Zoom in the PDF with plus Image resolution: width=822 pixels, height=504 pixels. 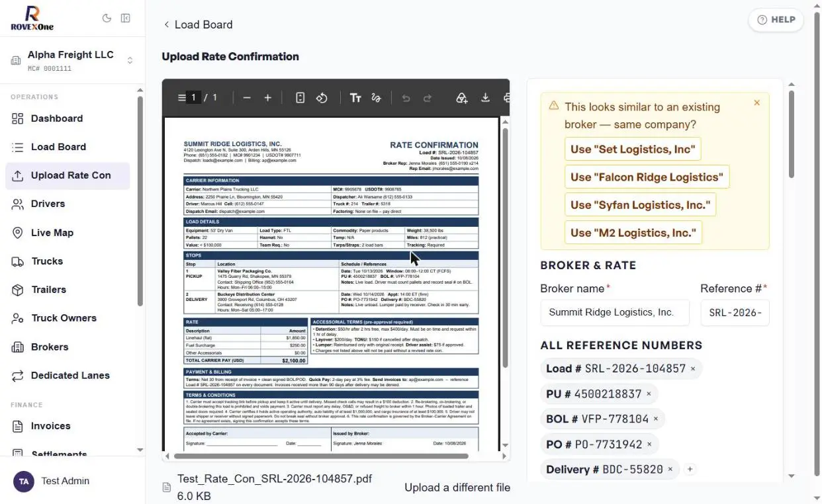click(268, 98)
